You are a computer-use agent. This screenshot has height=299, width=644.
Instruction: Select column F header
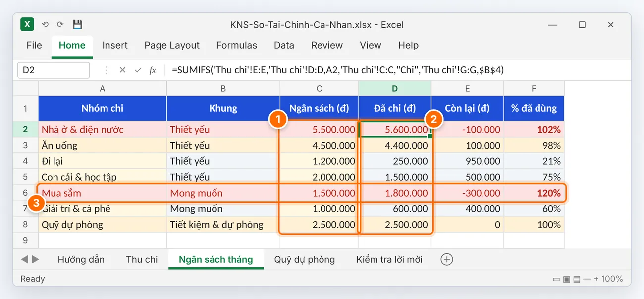click(x=534, y=89)
